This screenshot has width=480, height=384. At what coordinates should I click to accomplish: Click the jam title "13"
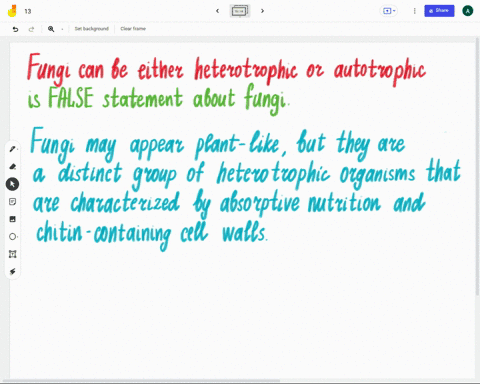point(28,11)
